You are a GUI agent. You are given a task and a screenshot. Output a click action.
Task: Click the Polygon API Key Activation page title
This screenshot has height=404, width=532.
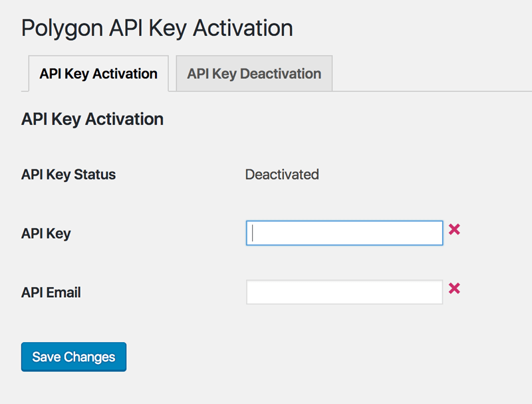(x=157, y=28)
